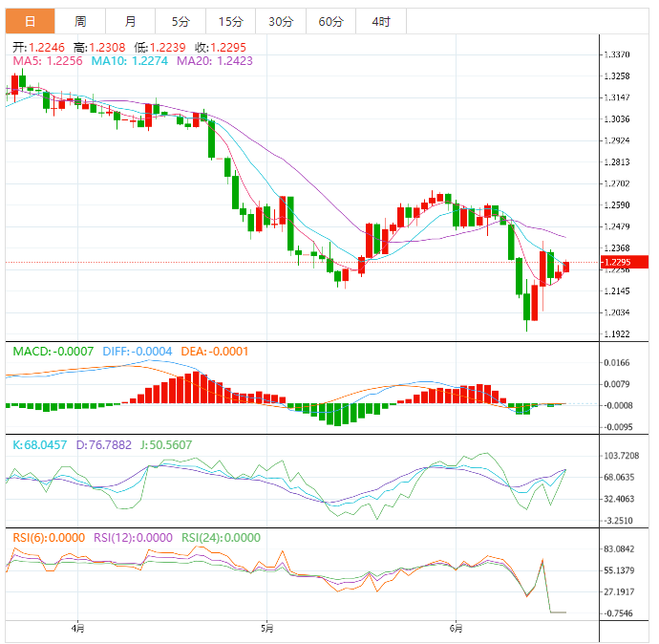
Task: Click the 4月 date axis marker
Action: [77, 629]
